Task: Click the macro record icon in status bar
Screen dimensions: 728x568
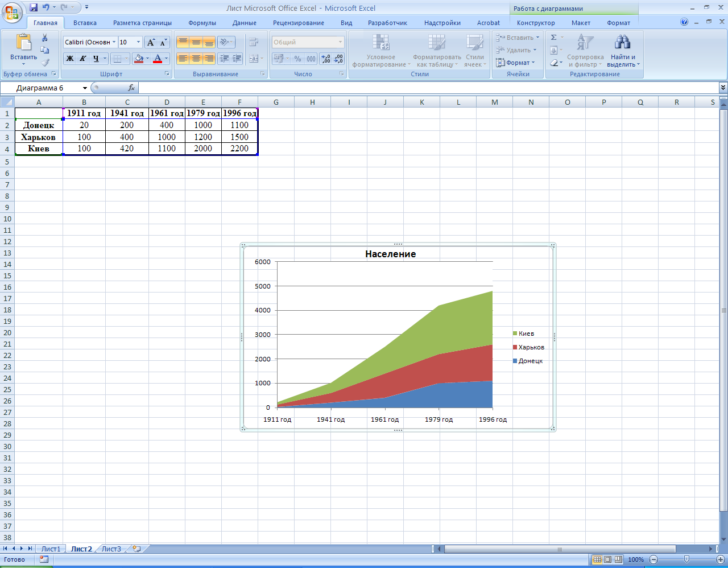Action: tap(44, 559)
